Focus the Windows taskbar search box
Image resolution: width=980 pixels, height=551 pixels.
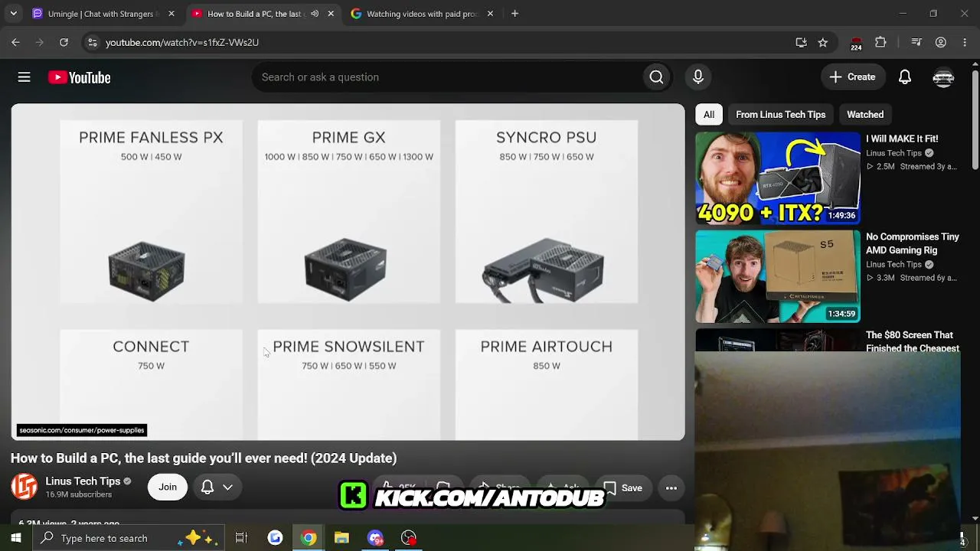click(128, 538)
